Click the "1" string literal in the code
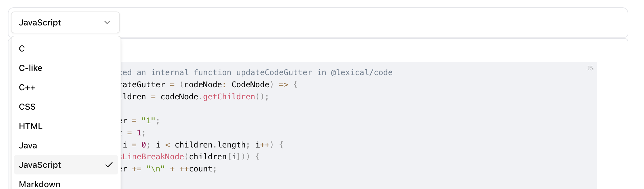644x189 pixels. [x=148, y=121]
